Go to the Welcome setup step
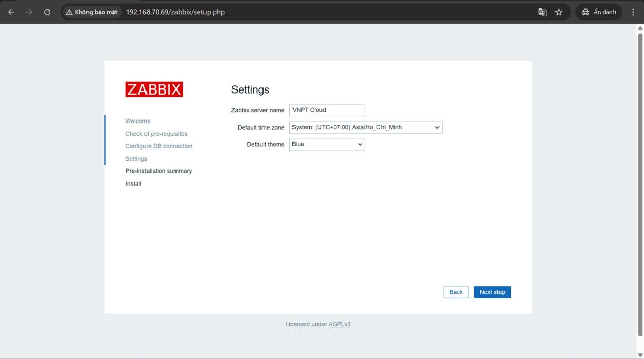 (x=138, y=121)
